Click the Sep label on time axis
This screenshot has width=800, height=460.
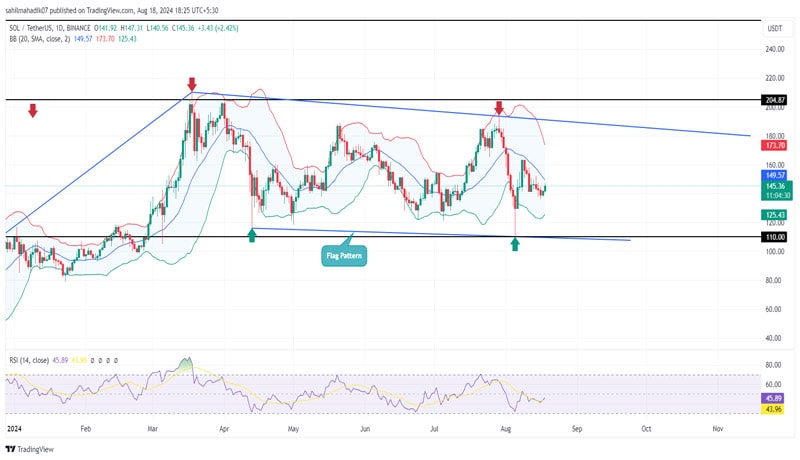(x=577, y=429)
